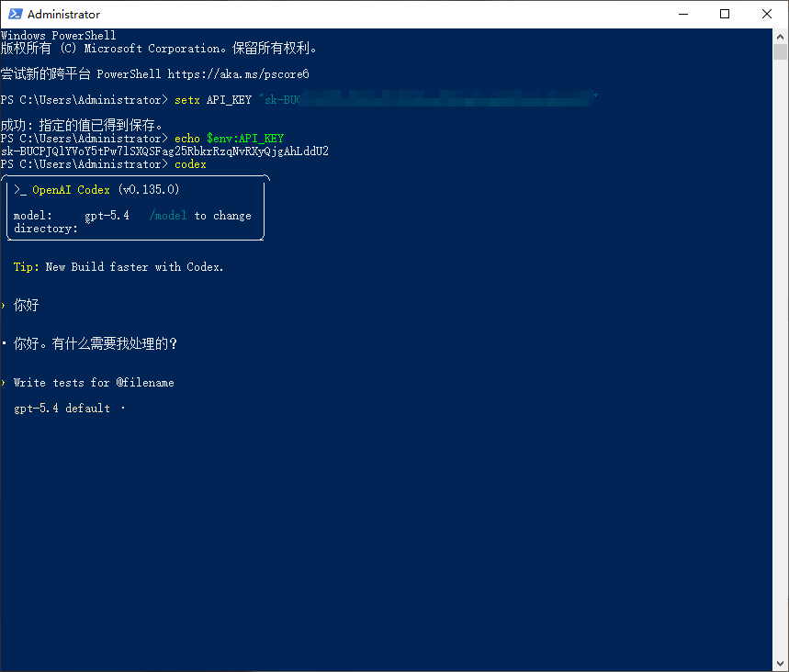This screenshot has height=672, width=789.
Task: Click the echoed sk-BUCPJ API key output line
Action: pos(164,151)
